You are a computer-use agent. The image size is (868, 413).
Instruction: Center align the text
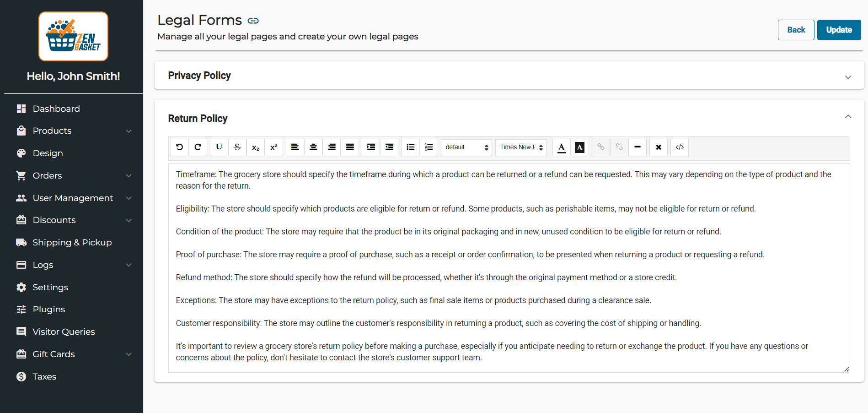click(313, 147)
